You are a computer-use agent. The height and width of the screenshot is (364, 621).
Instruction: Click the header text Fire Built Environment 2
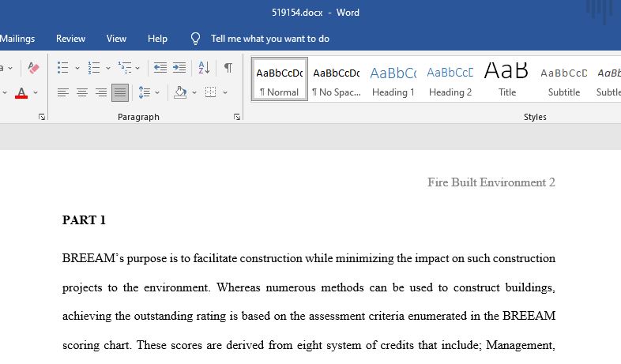[491, 182]
